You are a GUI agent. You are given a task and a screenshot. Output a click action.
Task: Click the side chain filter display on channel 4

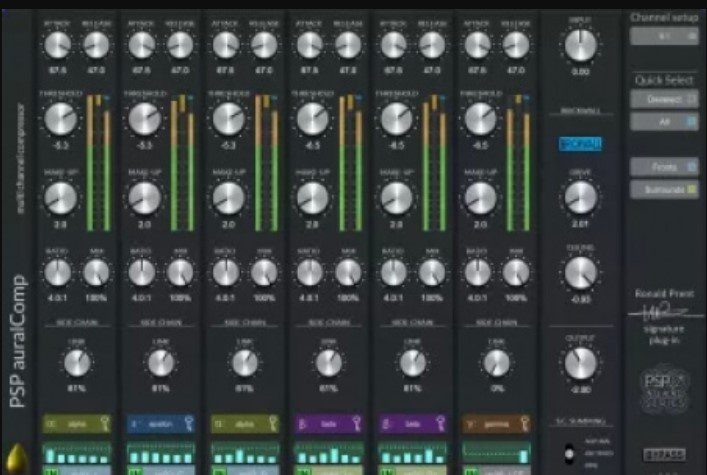coord(329,453)
